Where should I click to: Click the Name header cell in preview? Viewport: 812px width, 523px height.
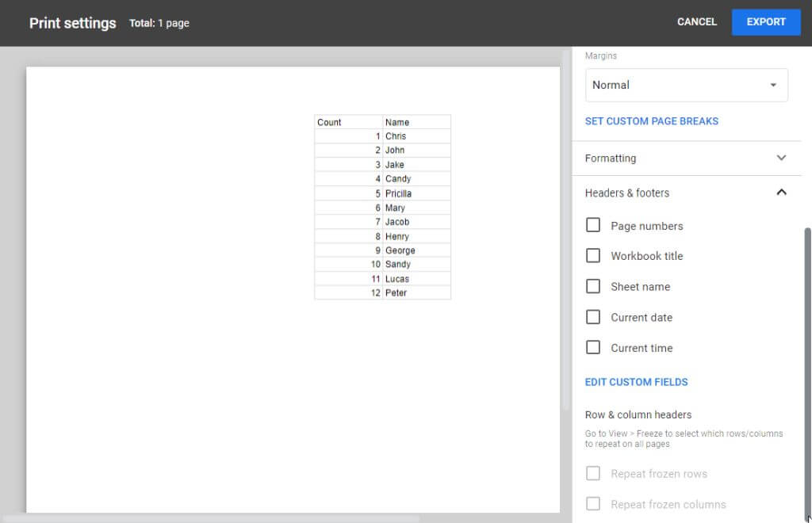[x=416, y=122]
